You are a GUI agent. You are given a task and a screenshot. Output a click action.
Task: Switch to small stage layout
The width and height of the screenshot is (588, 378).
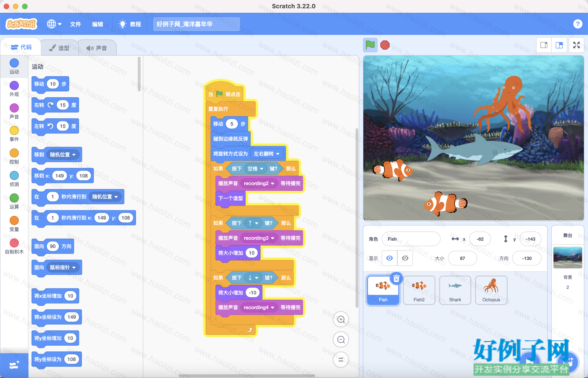tap(544, 45)
